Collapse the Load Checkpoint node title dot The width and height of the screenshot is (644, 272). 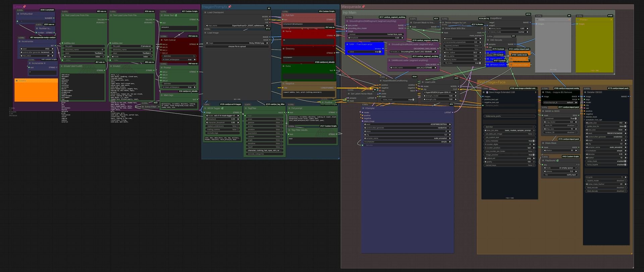[205, 12]
